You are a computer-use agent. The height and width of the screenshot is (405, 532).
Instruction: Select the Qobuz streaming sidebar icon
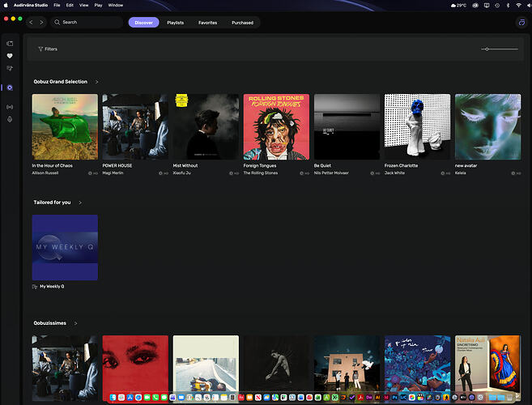pyautogui.click(x=10, y=87)
